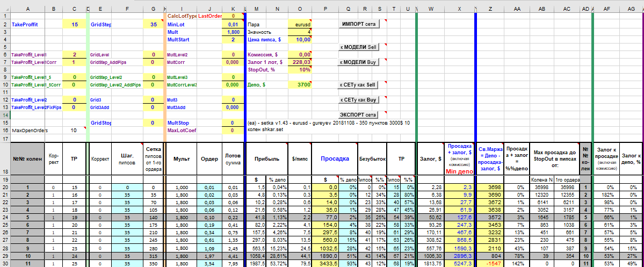This screenshot has height=267, width=644.
Task: Select the cell with setka v1.43 description
Action: [331, 126]
